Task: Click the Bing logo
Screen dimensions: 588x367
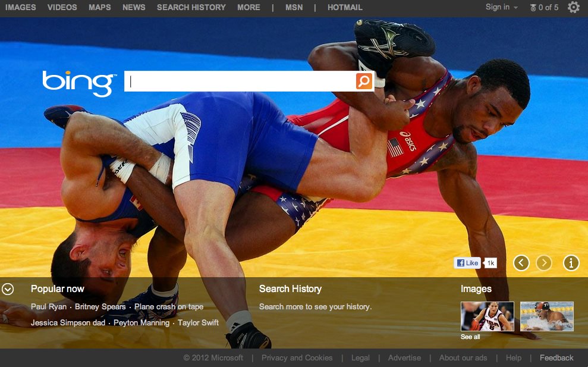Action: 79,83
